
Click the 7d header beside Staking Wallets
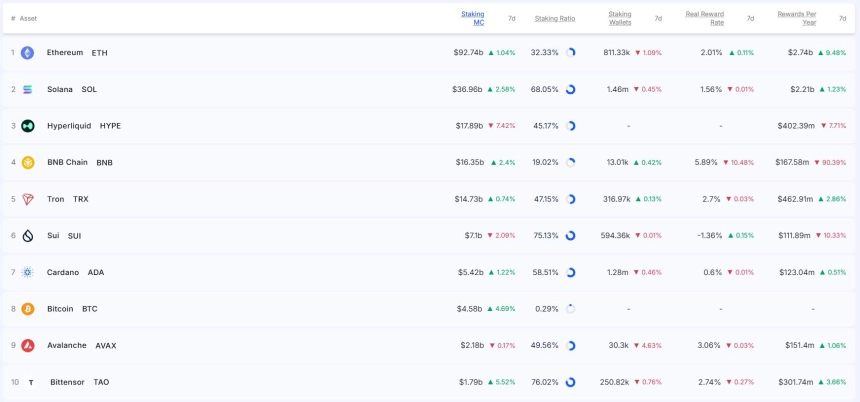coord(658,18)
